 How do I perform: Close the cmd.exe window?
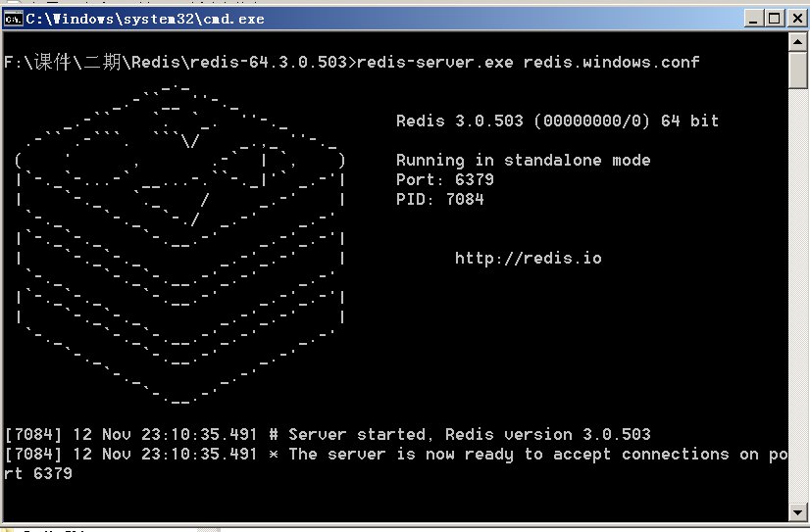[x=797, y=19]
